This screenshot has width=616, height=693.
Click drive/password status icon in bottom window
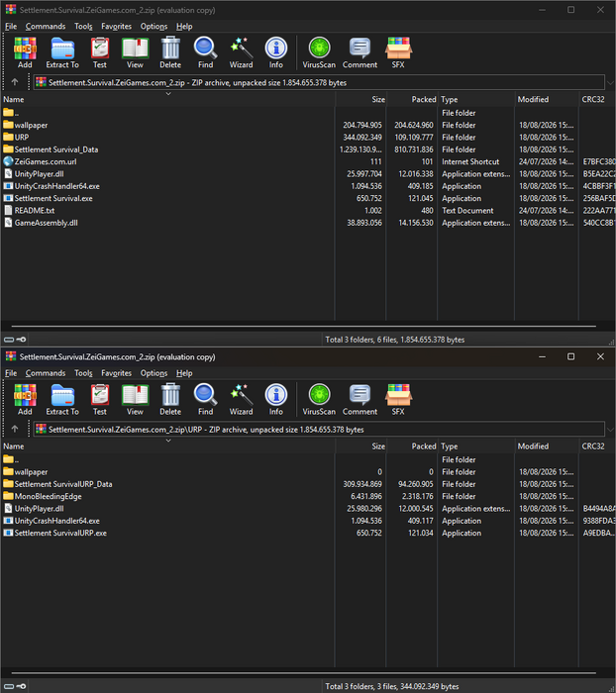click(15, 686)
